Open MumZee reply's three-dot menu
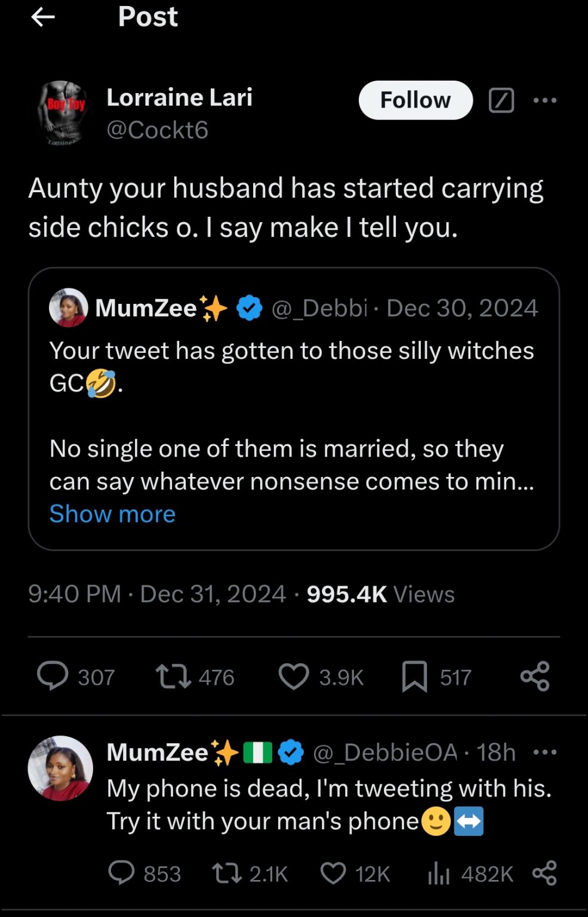 click(544, 752)
